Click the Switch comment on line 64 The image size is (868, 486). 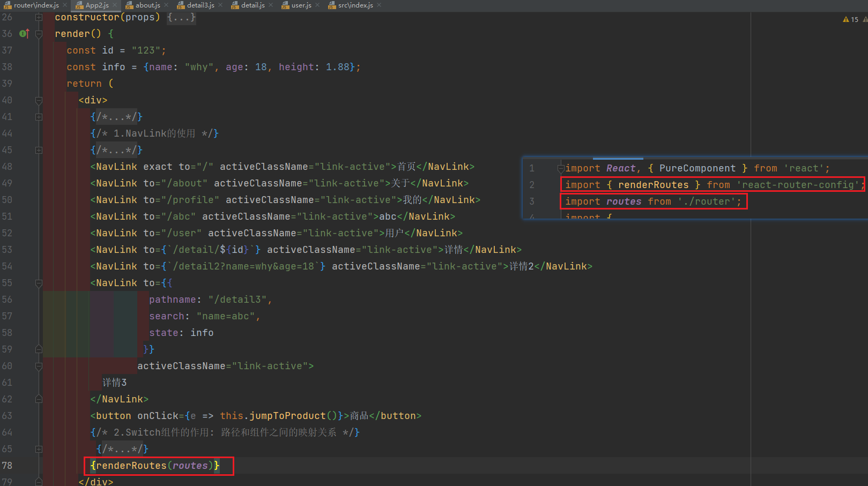[x=225, y=432]
